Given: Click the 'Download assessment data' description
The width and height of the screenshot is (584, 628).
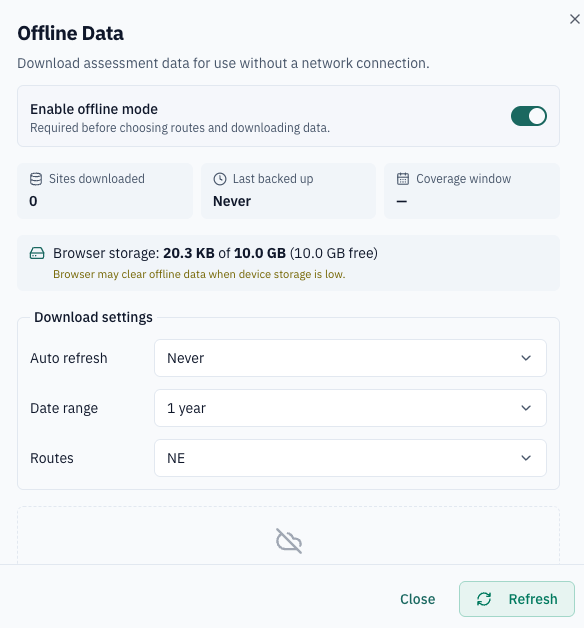Looking at the screenshot, I should click(x=223, y=63).
